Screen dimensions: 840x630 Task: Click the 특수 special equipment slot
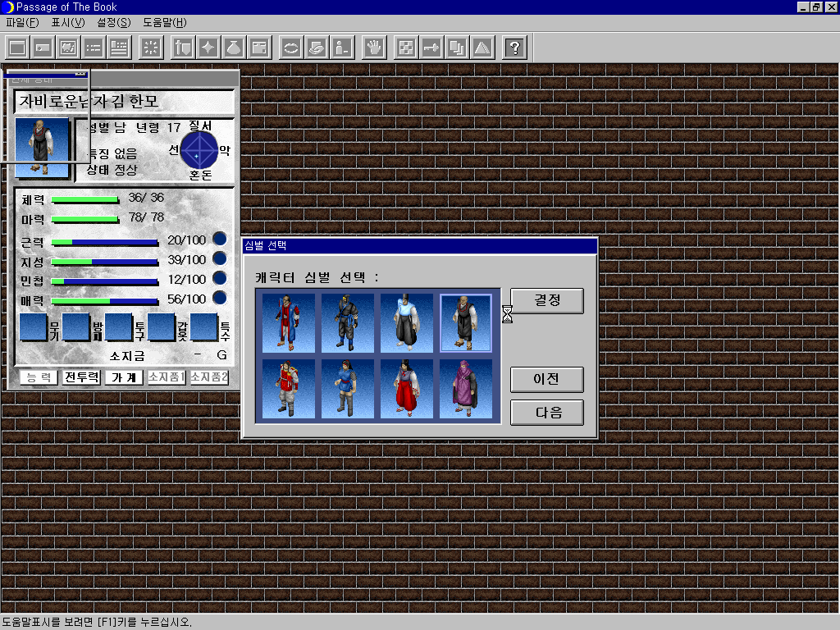[x=204, y=326]
